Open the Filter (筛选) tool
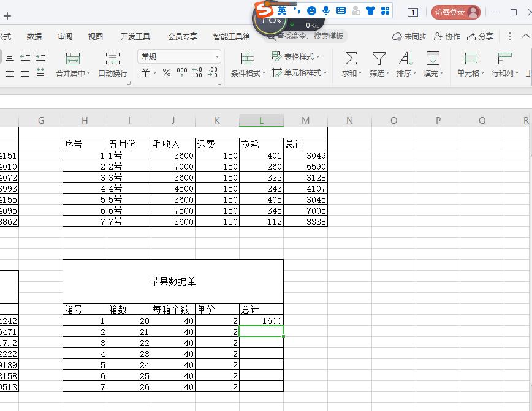This screenshot has width=532, height=411. (378, 64)
